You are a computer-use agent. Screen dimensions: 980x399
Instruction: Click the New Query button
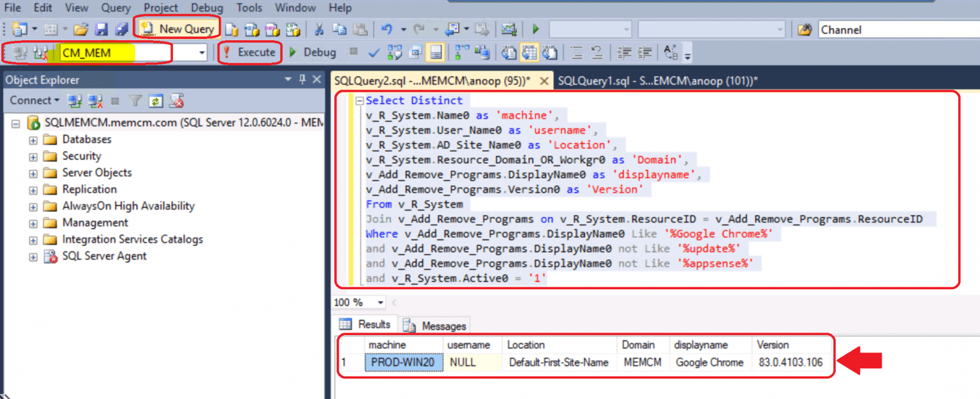coord(178,29)
